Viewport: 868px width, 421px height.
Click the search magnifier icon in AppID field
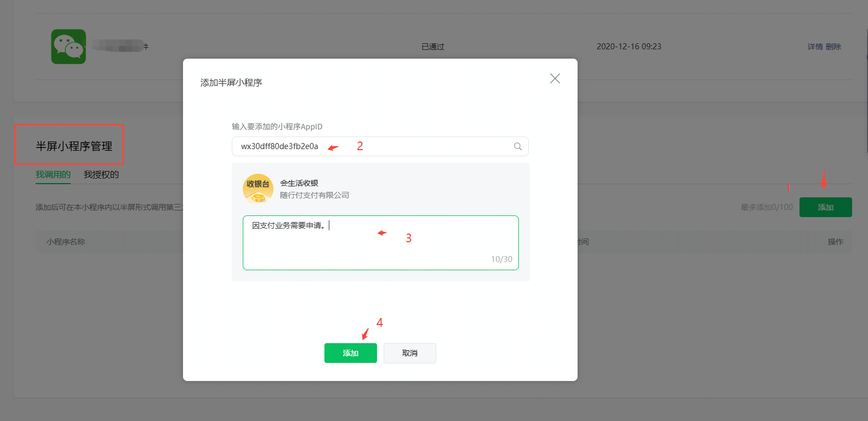[518, 146]
